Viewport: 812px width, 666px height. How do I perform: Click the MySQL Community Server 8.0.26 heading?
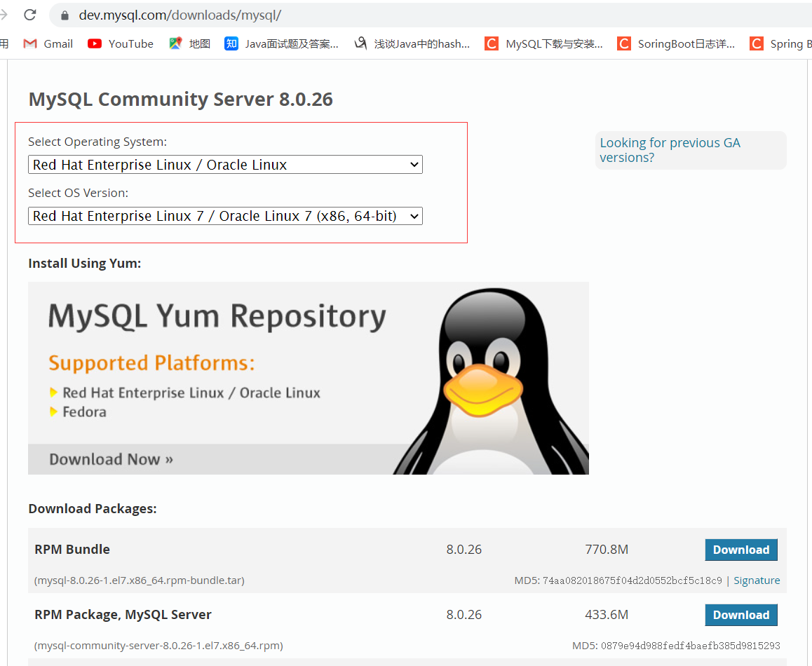(x=181, y=100)
